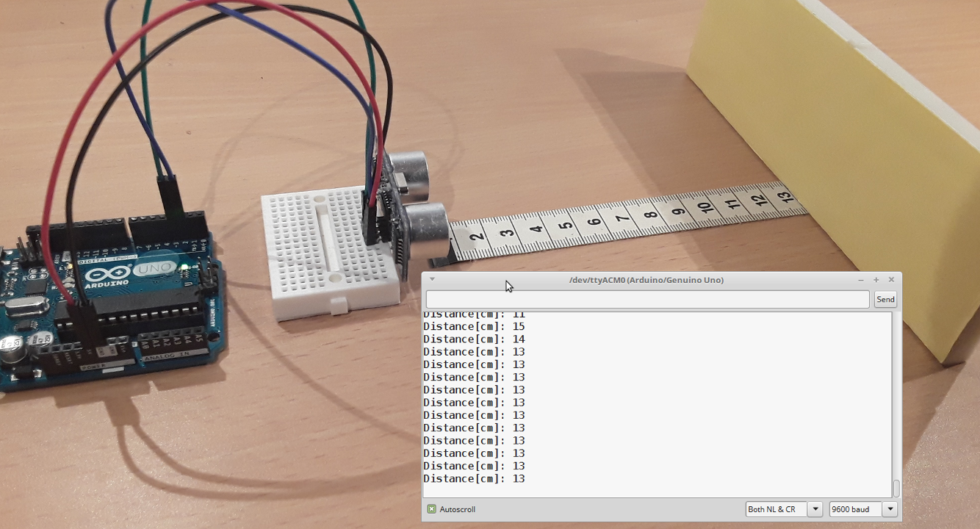Click the output line reading Distance[cm]: 15
The height and width of the screenshot is (529, 980).
[x=474, y=326]
